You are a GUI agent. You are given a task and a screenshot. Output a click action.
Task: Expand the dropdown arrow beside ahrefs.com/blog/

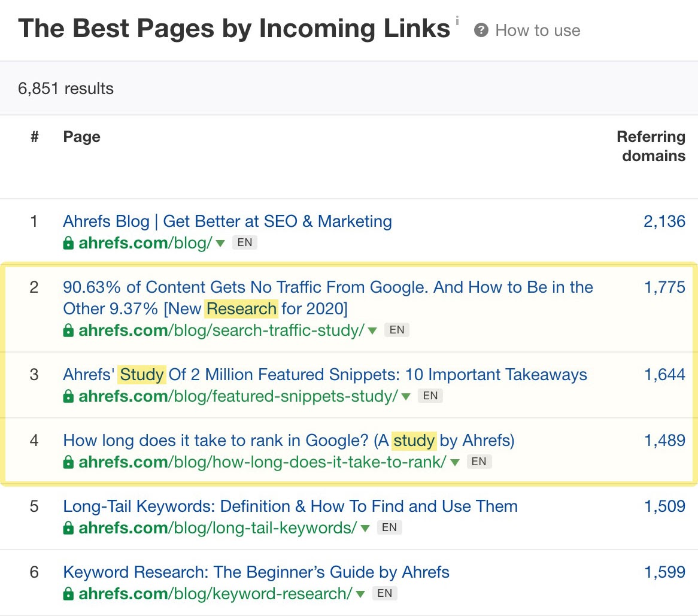pos(220,243)
